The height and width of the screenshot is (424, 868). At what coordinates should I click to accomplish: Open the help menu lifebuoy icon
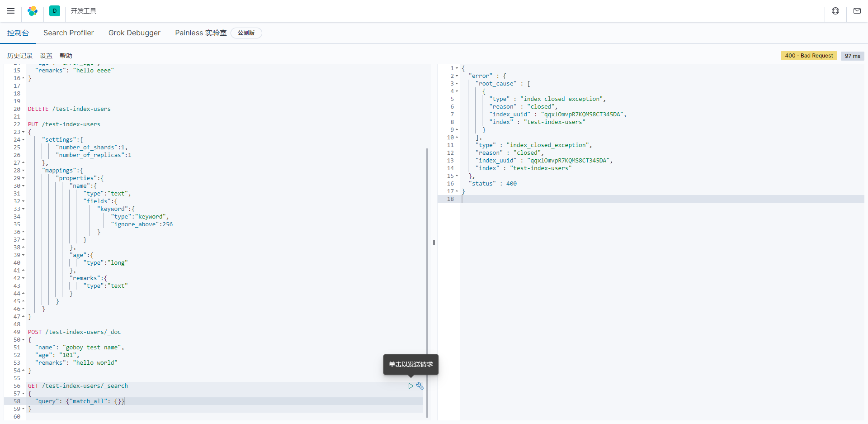point(835,11)
